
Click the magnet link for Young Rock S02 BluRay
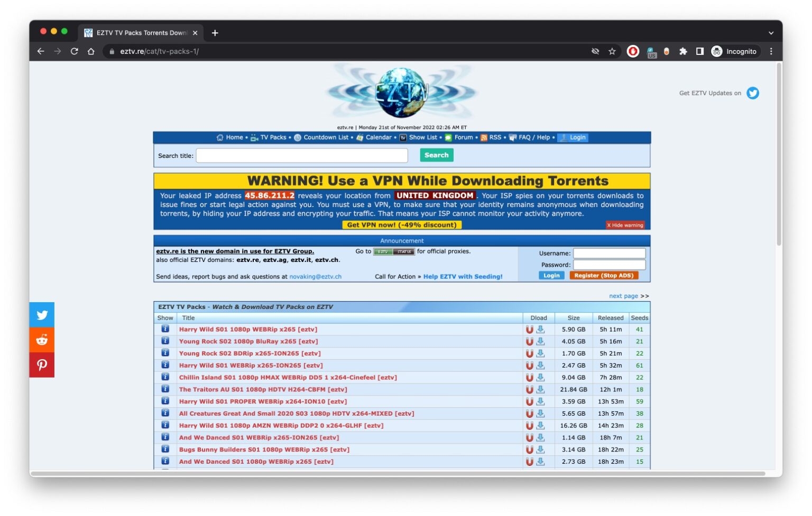click(x=530, y=341)
